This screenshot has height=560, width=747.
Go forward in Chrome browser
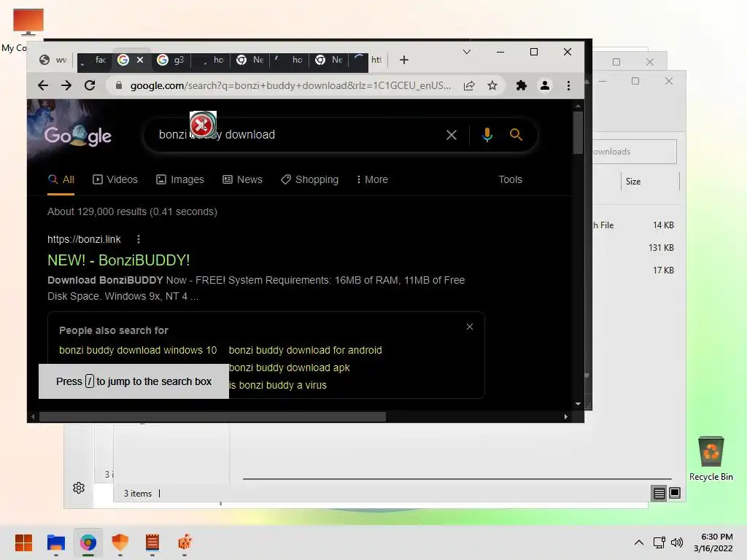click(66, 86)
